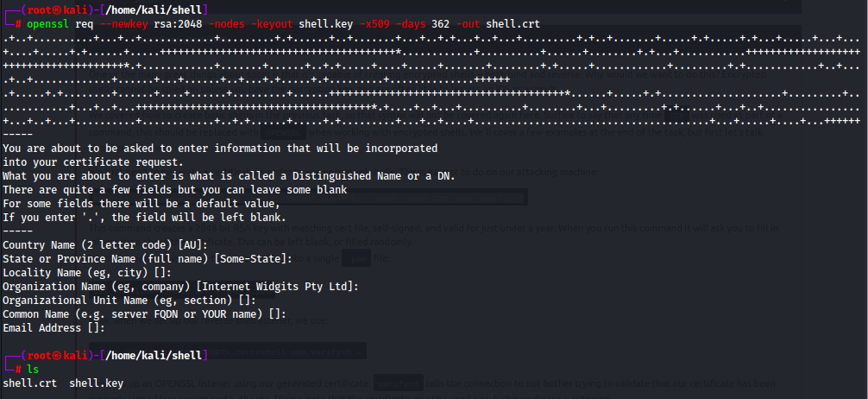Click the Email Address prompt line
Viewport: 868px width, 399px height.
(53, 328)
